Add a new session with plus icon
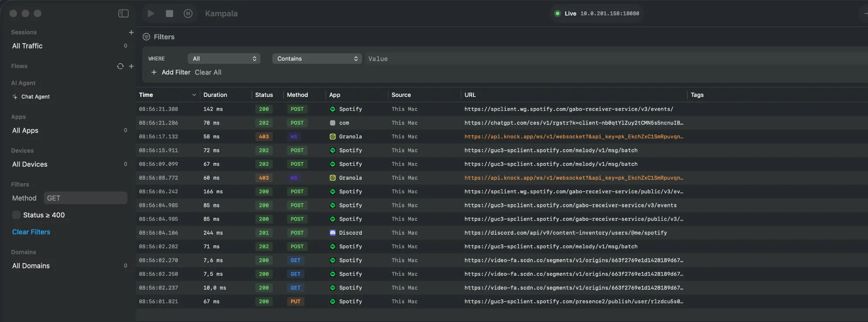The image size is (868, 322). pyautogui.click(x=131, y=32)
